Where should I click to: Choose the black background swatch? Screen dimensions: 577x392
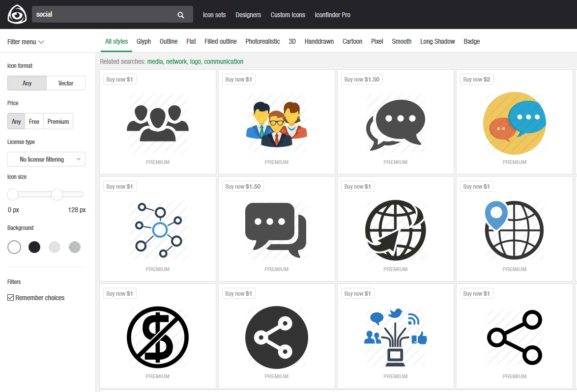(34, 247)
